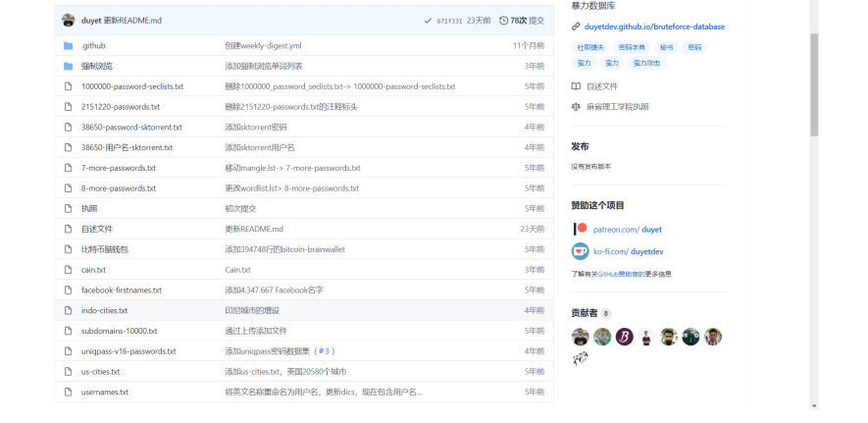This screenshot has height=423, width=868.
Task: Click the last-row sketch contributor avatar
Action: pos(581,359)
